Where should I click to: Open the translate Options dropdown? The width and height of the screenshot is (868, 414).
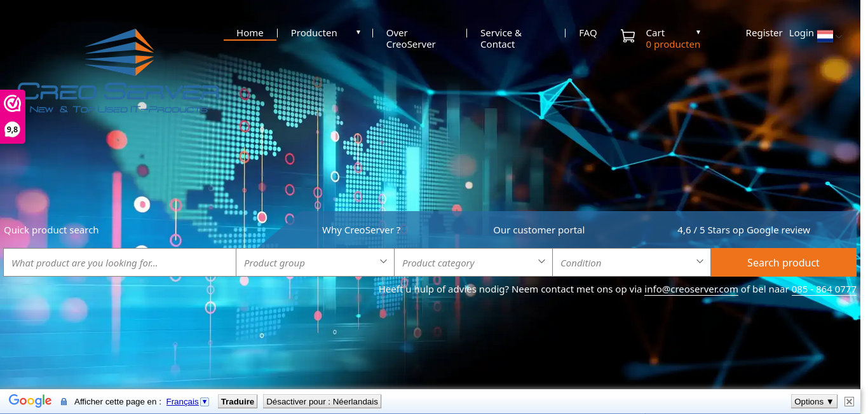tap(814, 401)
